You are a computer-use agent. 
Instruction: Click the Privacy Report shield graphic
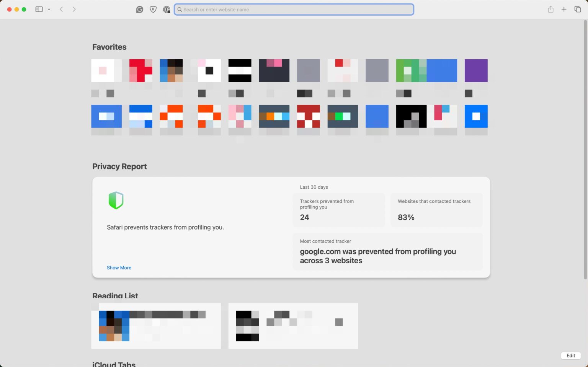coord(116,200)
